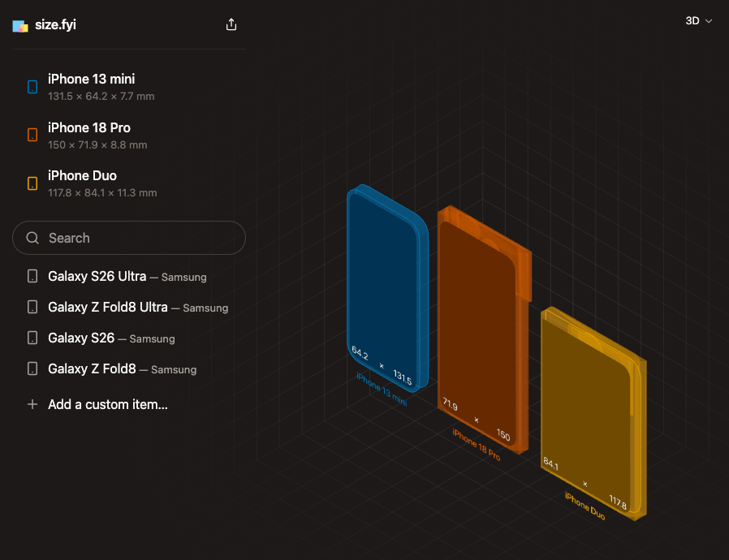This screenshot has height=560, width=729.
Task: Focus the Search input field
Action: pyautogui.click(x=129, y=238)
